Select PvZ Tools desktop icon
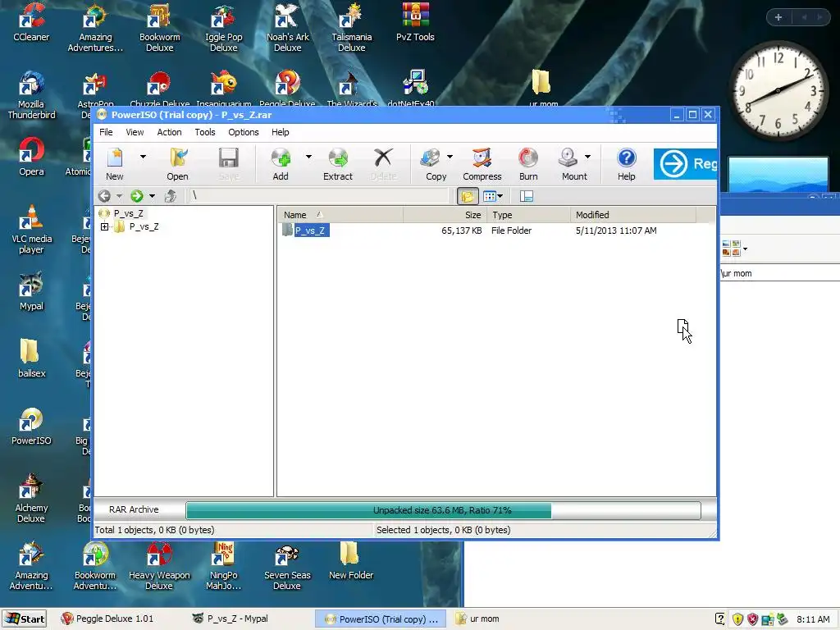This screenshot has height=630, width=840. 415,22
